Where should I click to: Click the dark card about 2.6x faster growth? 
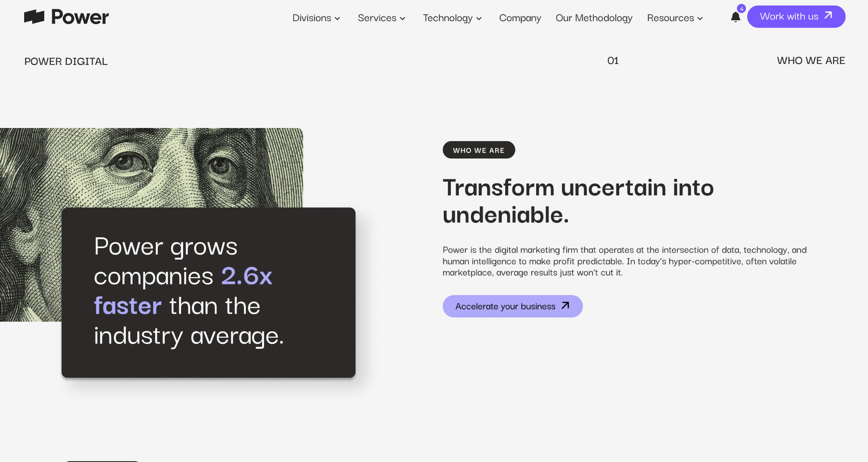209,292
